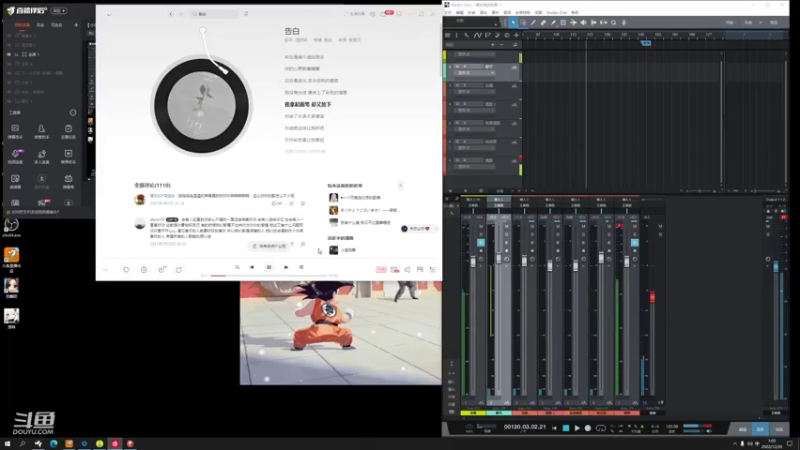The width and height of the screenshot is (800, 450).
Task: Toggle loop mode in Studio One transport
Action: point(601,428)
